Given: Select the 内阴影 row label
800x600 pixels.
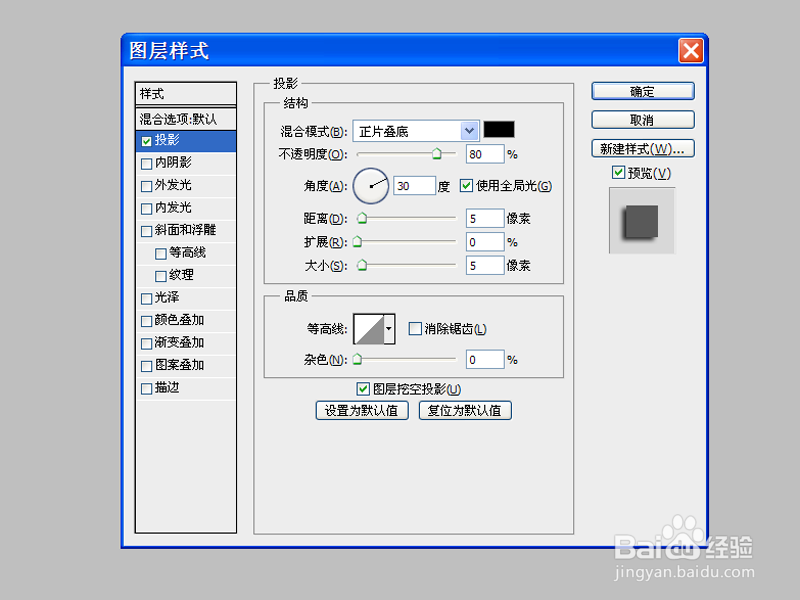Looking at the screenshot, I should (173, 162).
